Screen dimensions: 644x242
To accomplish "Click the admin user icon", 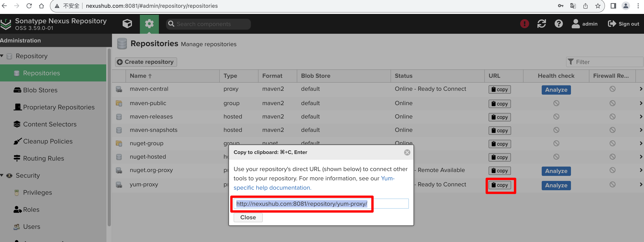I will (x=575, y=24).
